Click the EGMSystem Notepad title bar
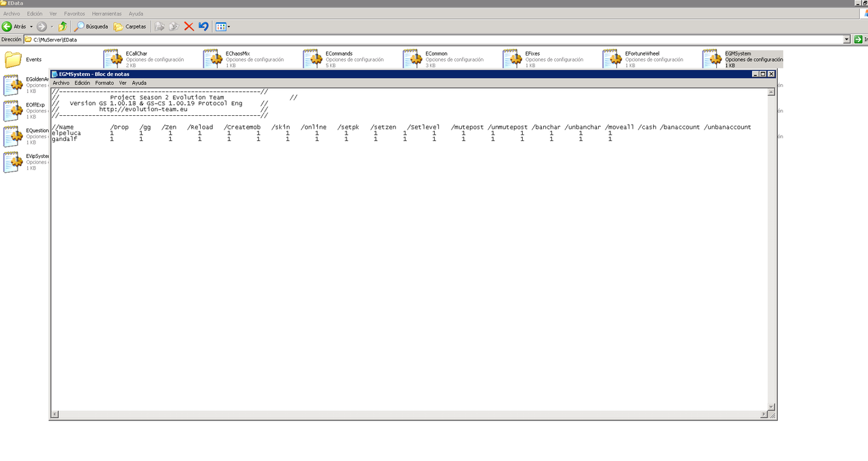 click(414, 74)
